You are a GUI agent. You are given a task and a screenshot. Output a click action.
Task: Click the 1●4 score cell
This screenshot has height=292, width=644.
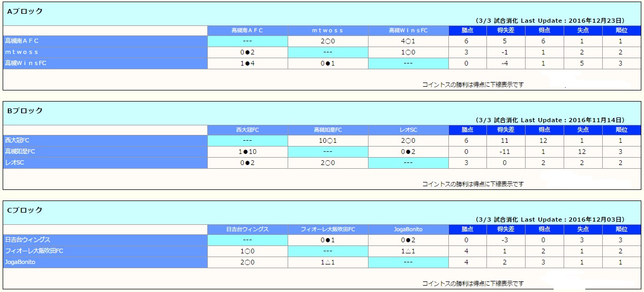coord(247,63)
